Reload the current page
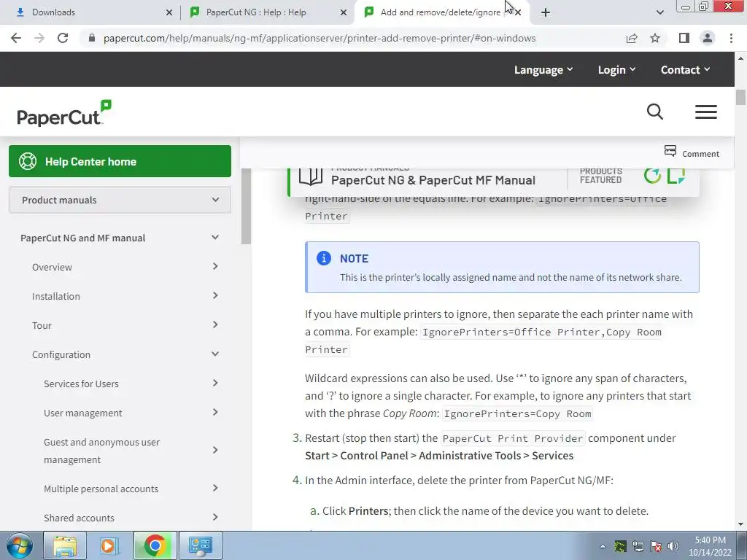 tap(63, 38)
